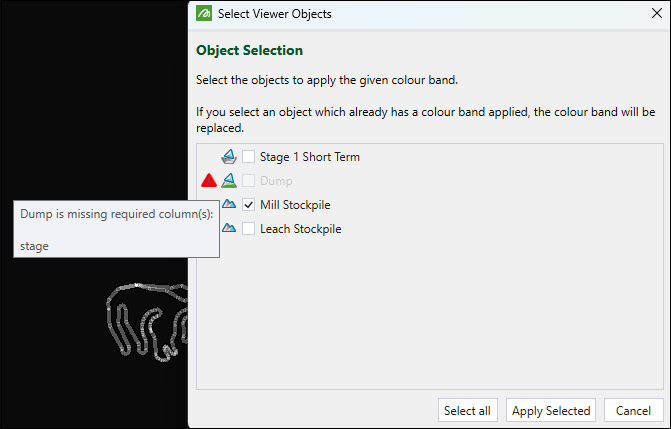This screenshot has width=671, height=429.
Task: Click the missing required column tooltip
Action: (116, 229)
